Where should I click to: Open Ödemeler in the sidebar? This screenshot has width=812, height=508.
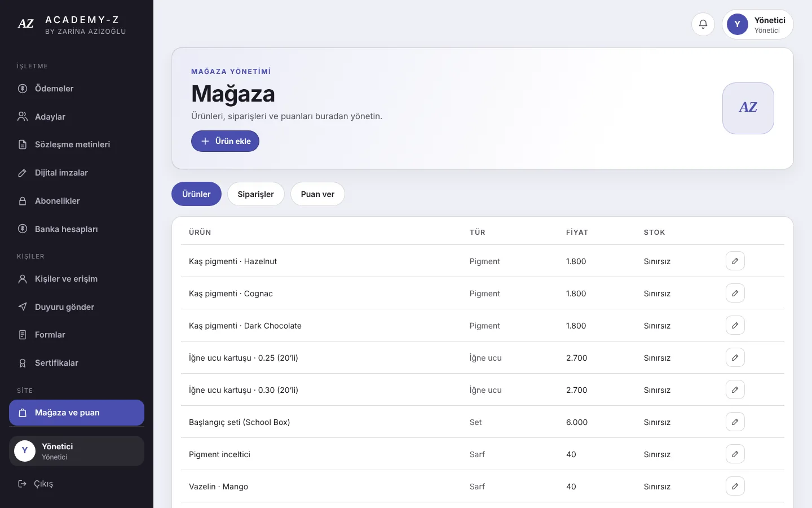(77, 89)
